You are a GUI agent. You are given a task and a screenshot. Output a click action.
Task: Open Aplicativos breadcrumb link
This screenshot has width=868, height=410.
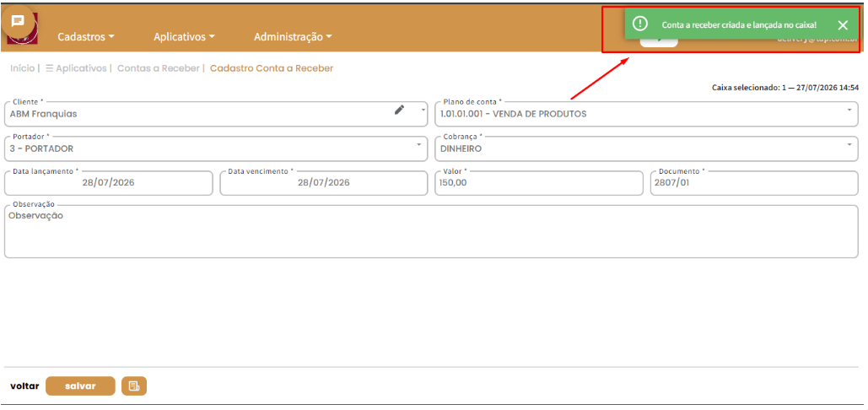coord(76,68)
